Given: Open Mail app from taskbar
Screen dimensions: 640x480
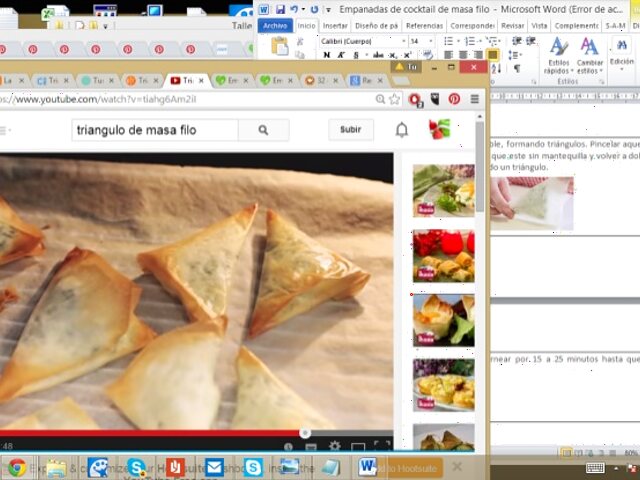Looking at the screenshot, I should pos(214,467).
